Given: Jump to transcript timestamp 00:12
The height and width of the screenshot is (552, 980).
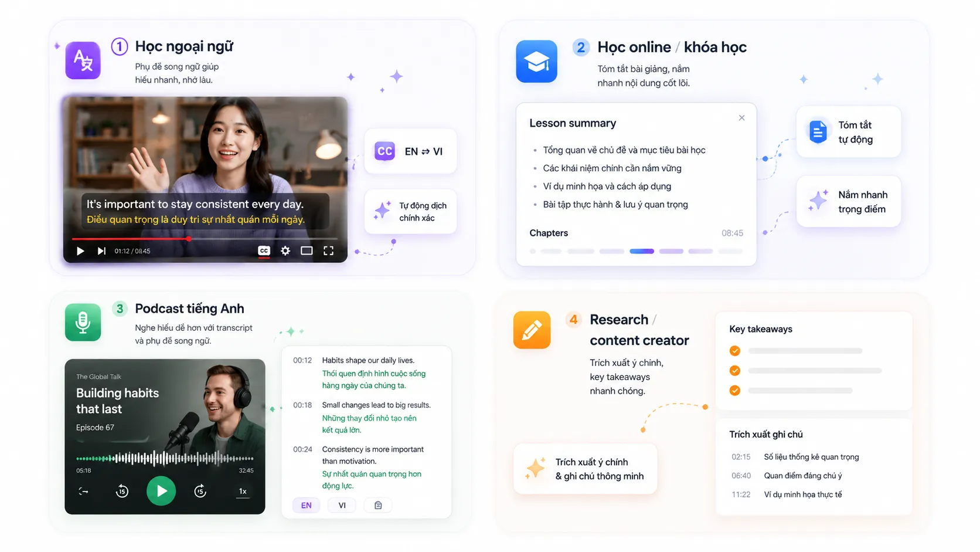Looking at the screenshot, I should click(x=302, y=360).
